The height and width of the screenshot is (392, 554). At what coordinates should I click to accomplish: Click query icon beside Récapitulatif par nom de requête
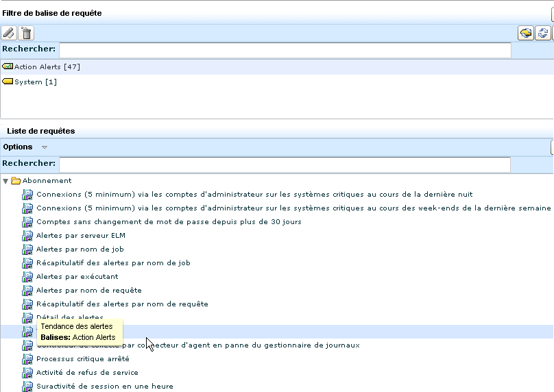coord(27,304)
